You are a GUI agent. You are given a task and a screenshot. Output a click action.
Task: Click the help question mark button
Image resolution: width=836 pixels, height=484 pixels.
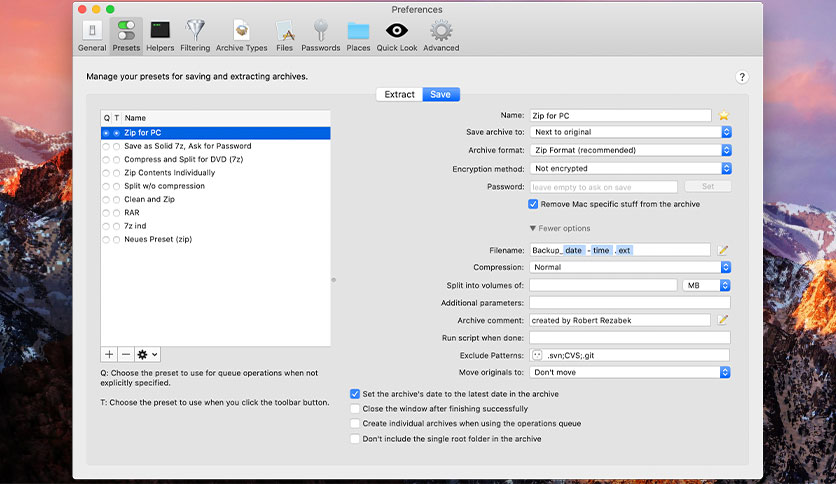point(742,77)
